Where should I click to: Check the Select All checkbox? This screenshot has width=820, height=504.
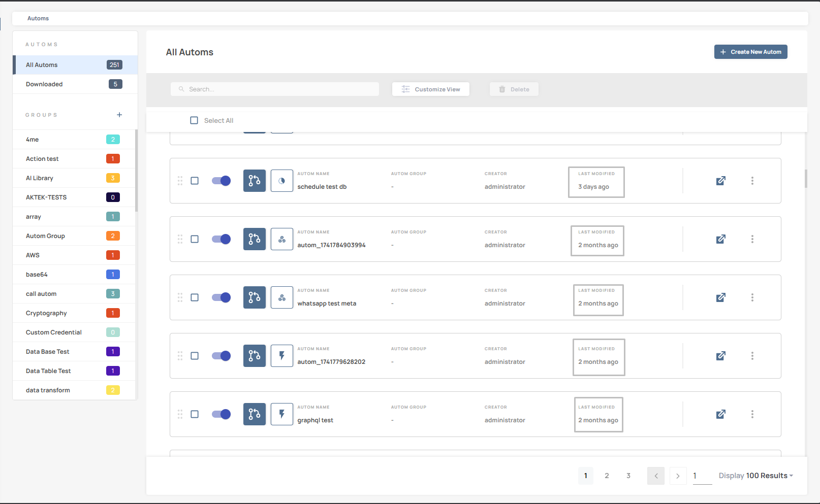(194, 120)
